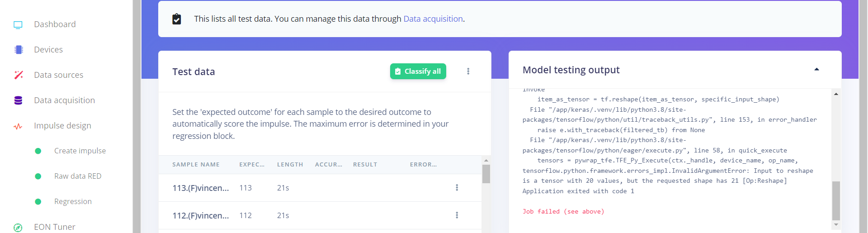Collapse the Model testing output panel
This screenshot has width=868, height=233.
[x=816, y=69]
